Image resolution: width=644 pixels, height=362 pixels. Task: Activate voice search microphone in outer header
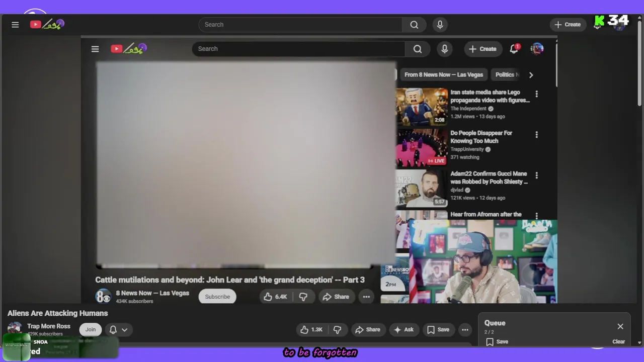(440, 25)
